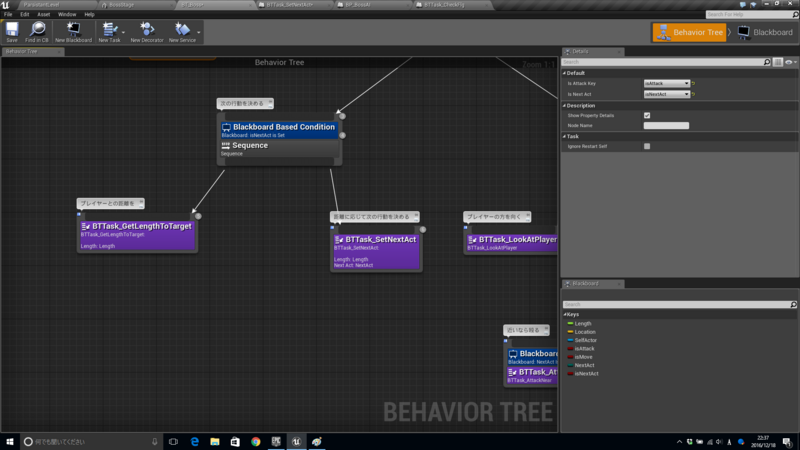
Task: Select the BTTask_GetLengthToTarget node
Action: pos(137,235)
